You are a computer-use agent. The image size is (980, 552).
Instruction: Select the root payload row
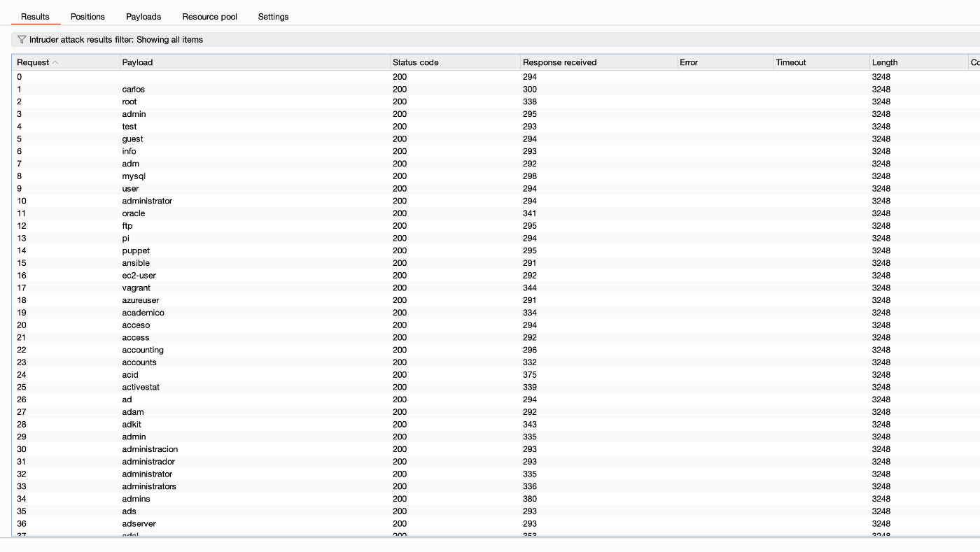click(496, 101)
